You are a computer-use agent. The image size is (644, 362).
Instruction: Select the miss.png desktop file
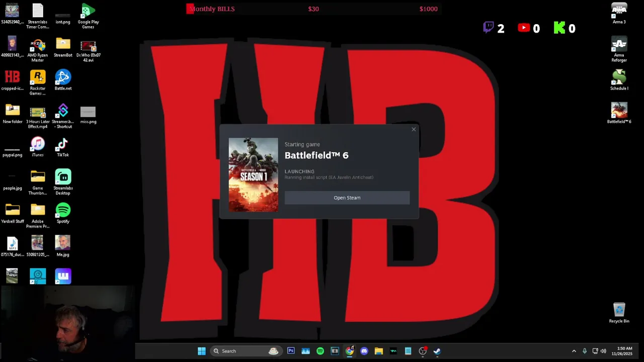[x=88, y=115]
